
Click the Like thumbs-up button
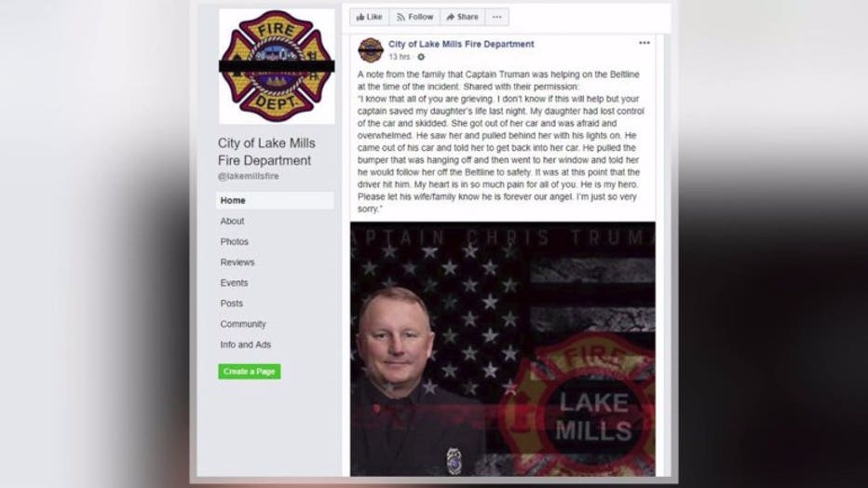tap(369, 17)
